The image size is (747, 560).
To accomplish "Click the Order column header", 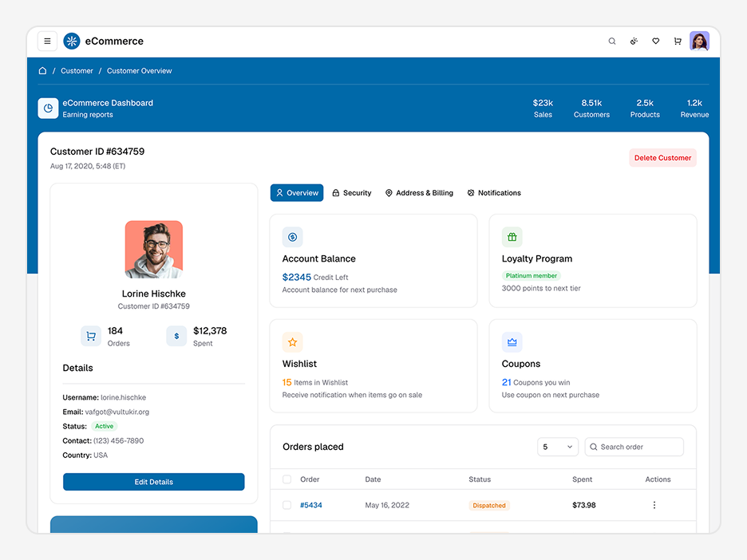I will [x=310, y=479].
